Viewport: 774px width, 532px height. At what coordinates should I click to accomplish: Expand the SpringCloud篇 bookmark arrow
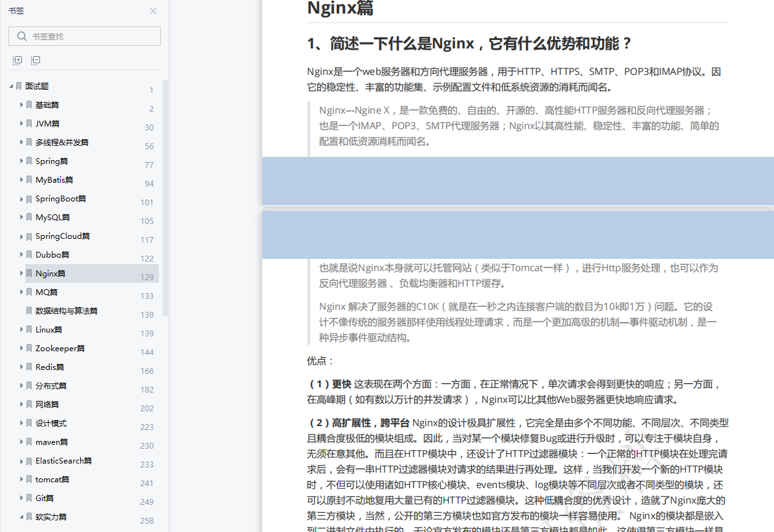[x=20, y=236]
